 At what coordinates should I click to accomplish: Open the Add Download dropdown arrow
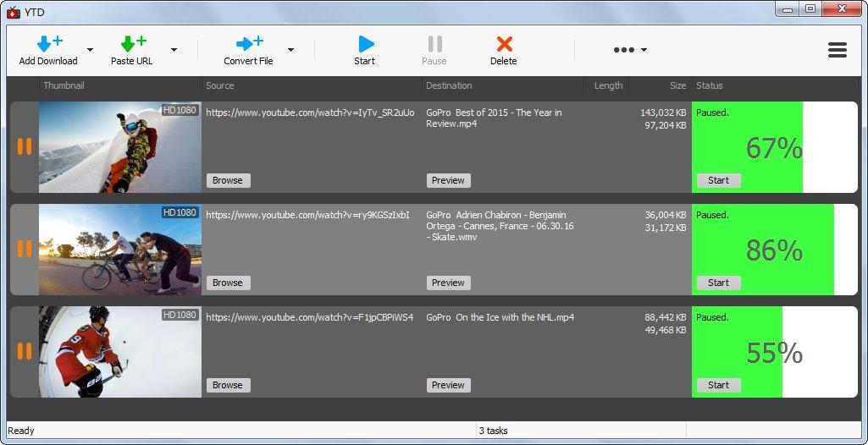(91, 50)
